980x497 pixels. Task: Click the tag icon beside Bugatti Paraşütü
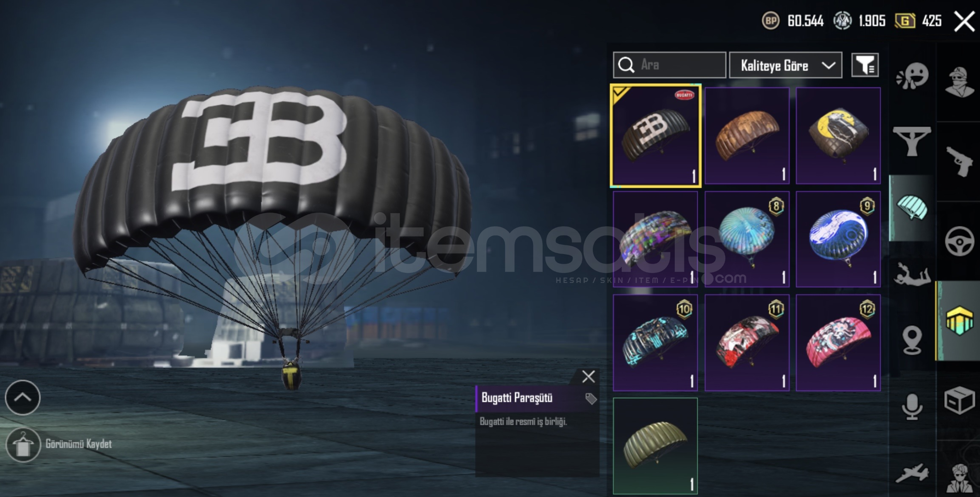pyautogui.click(x=591, y=399)
